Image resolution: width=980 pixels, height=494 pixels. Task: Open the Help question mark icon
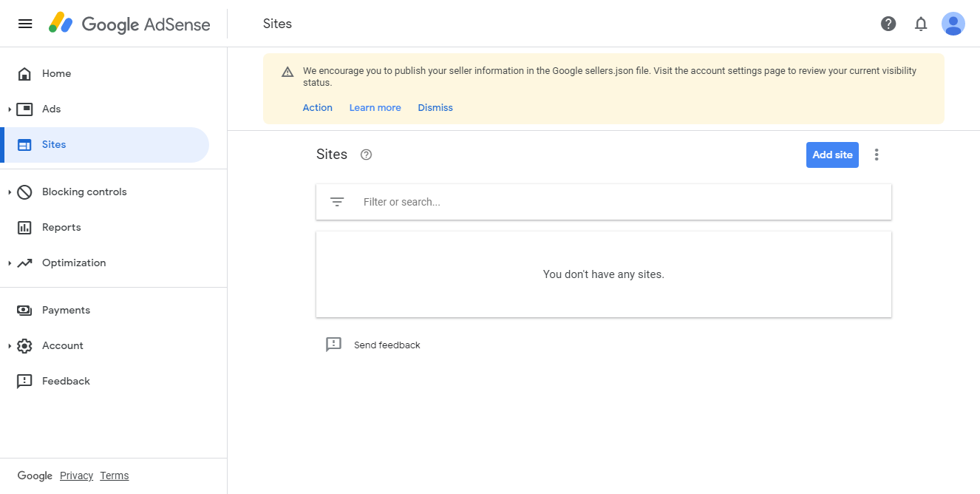[887, 23]
